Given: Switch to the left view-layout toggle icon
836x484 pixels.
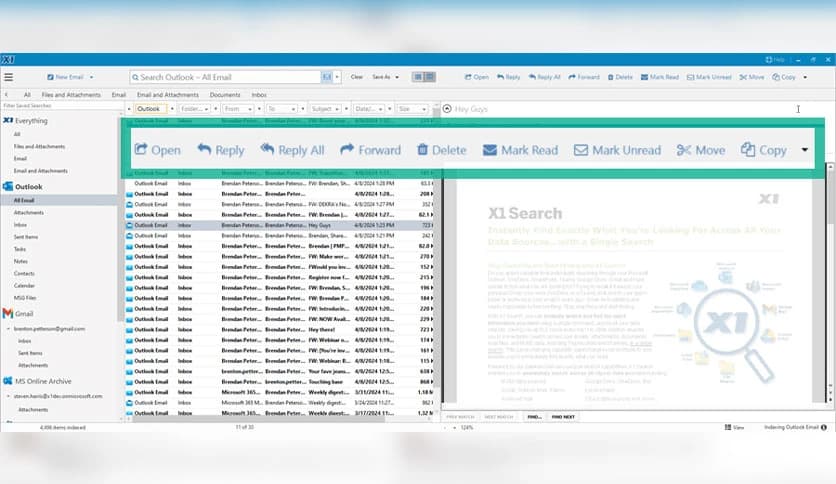Looking at the screenshot, I should tap(418, 77).
